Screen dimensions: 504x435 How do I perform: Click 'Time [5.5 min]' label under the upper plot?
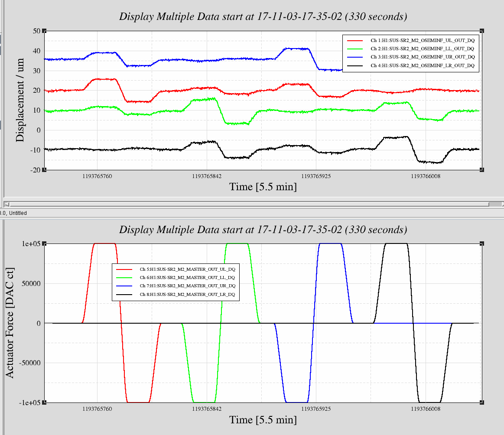click(x=263, y=187)
